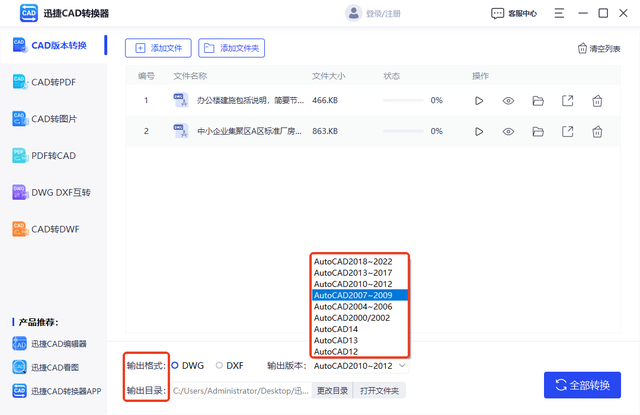Click the 添加文件 button
The width and height of the screenshot is (640, 415).
point(158,48)
